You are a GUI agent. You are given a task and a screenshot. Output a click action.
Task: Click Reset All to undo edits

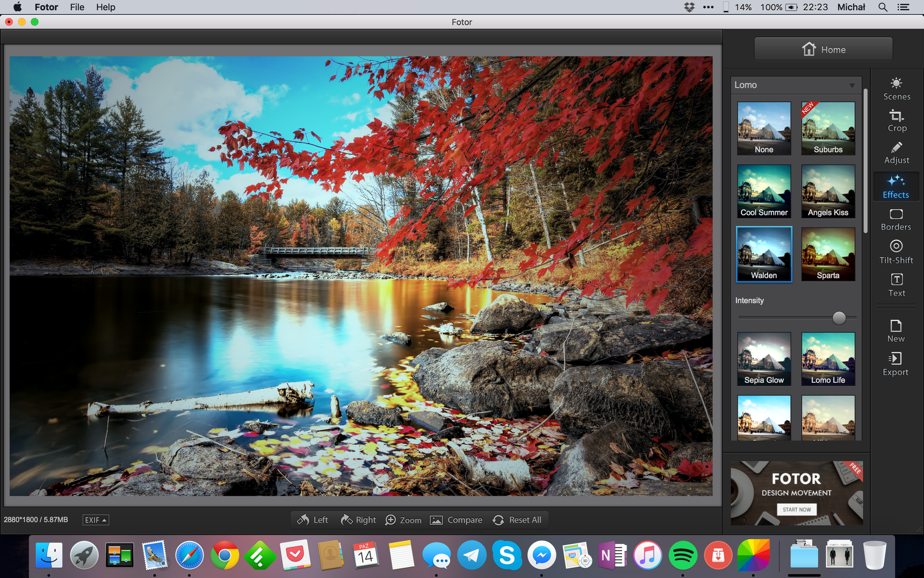pyautogui.click(x=517, y=520)
